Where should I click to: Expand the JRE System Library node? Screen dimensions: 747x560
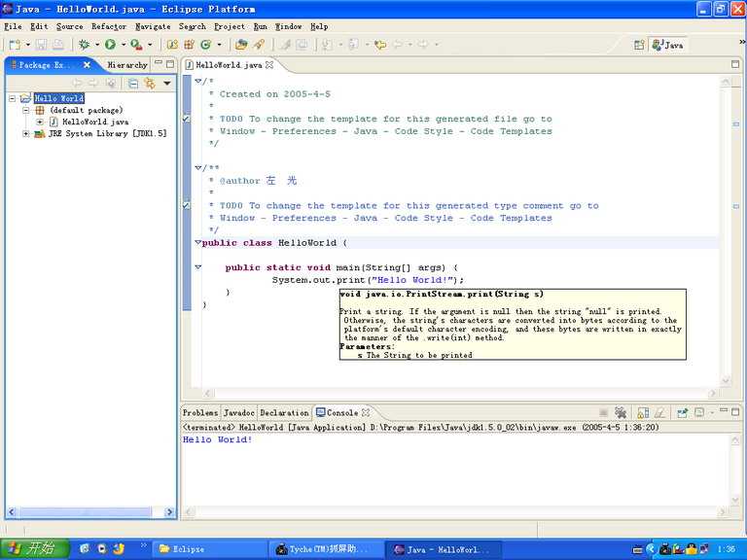tap(26, 134)
